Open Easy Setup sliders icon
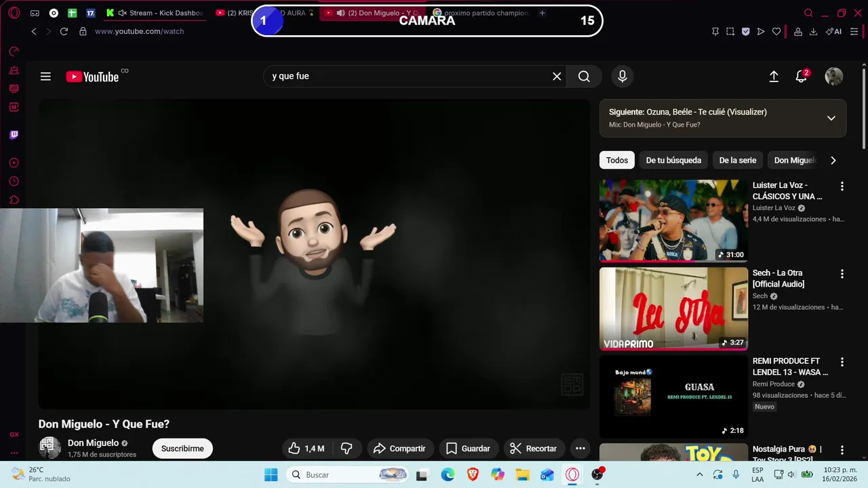 (x=854, y=31)
